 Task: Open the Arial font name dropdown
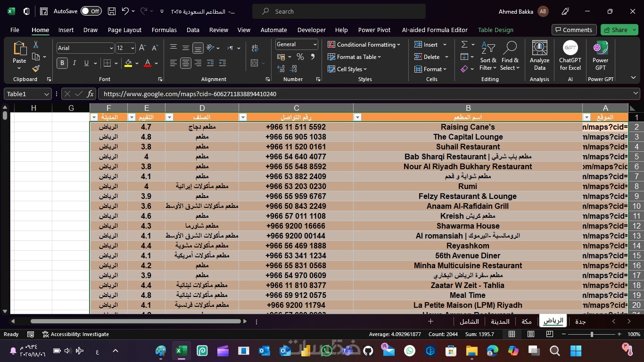tap(111, 48)
